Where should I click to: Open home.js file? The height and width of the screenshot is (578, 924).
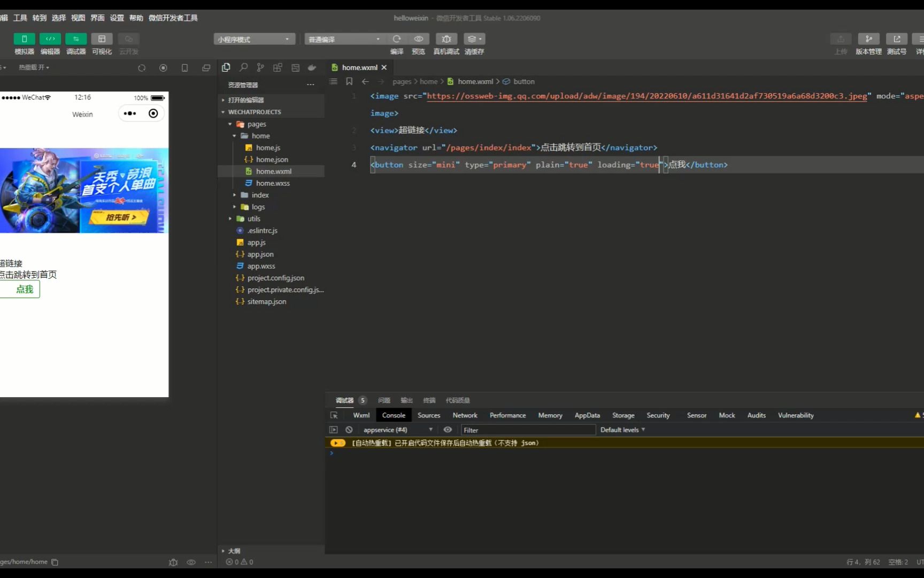click(x=271, y=148)
